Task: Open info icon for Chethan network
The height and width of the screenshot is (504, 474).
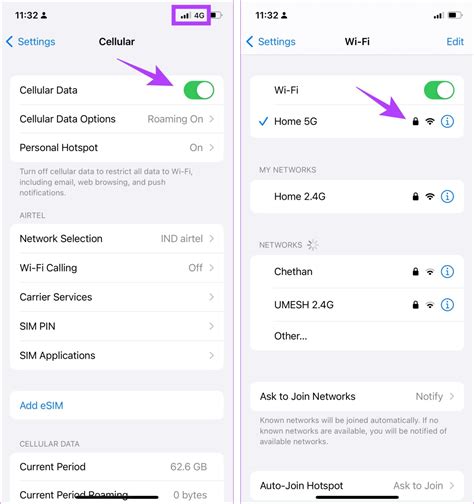Action: coord(447,272)
